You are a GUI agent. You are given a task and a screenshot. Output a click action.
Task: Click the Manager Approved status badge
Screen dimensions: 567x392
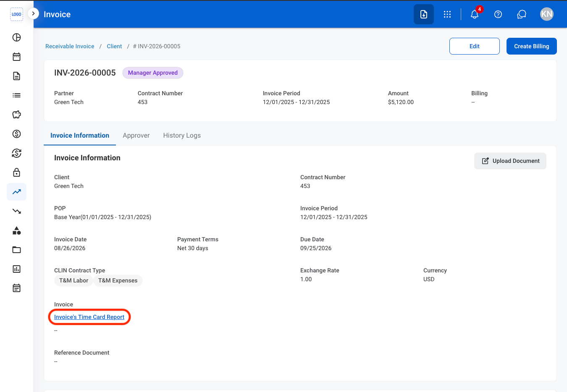click(x=153, y=73)
